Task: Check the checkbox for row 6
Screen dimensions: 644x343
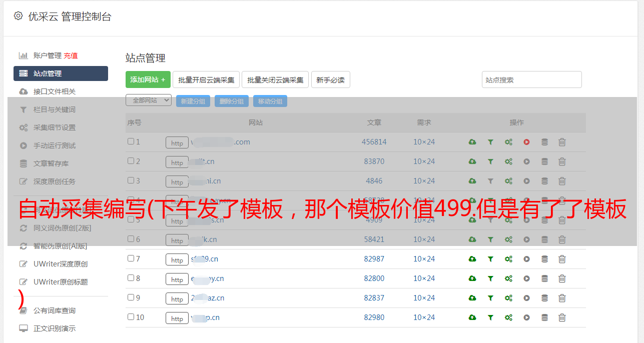Action: (131, 239)
